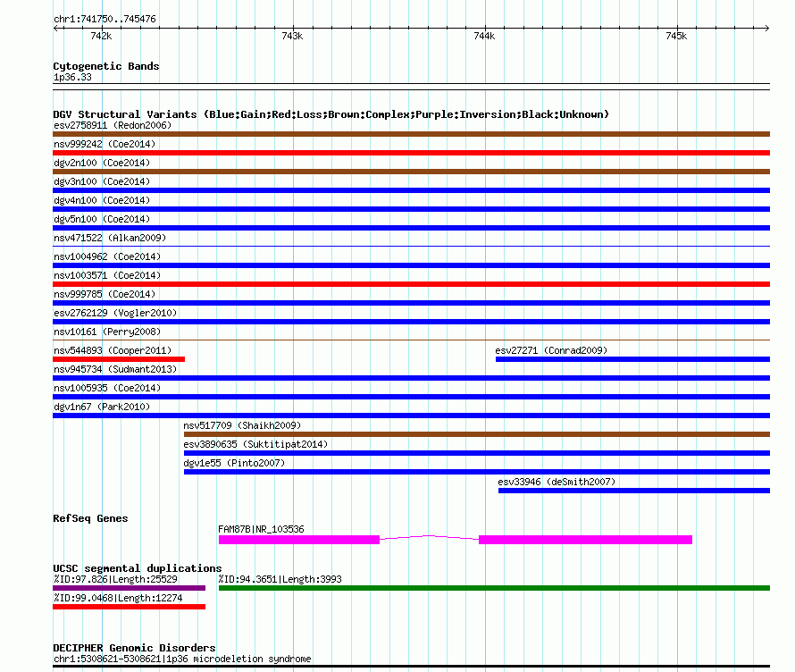Click the FAM87B|NR_103536 gene label
The width and height of the screenshot is (795, 672).
261,530
